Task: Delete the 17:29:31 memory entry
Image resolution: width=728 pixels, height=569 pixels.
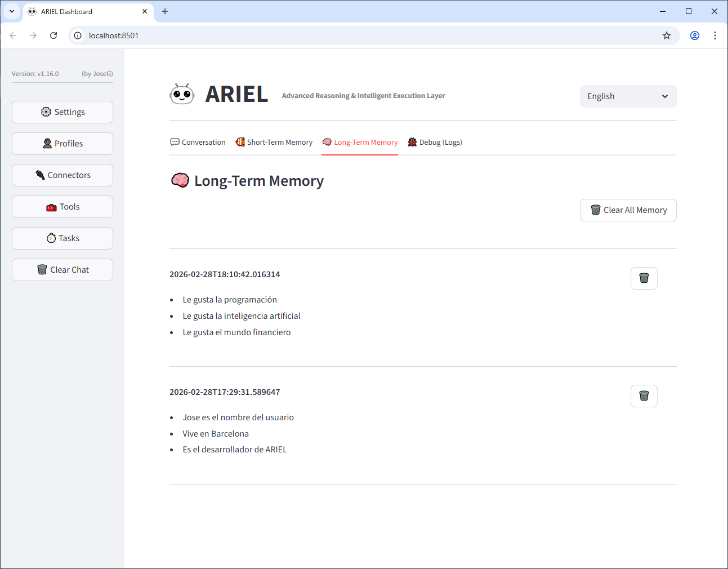Action: [x=644, y=396]
